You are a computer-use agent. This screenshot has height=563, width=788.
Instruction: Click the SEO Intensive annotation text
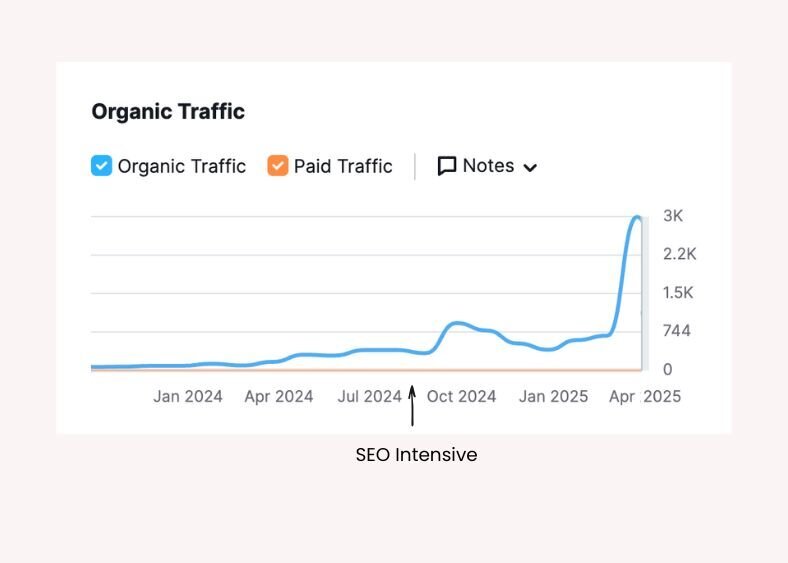(x=416, y=455)
